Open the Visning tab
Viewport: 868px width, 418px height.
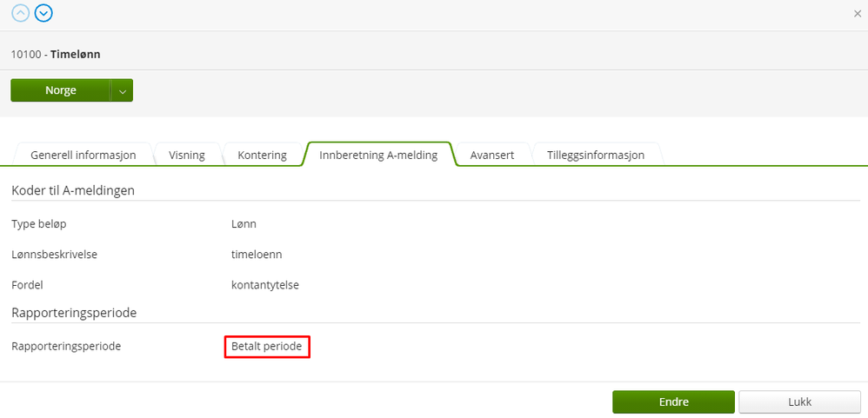tap(187, 155)
